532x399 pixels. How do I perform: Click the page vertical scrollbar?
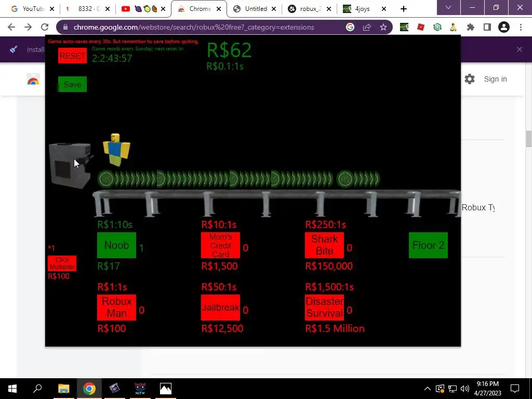pos(528,139)
